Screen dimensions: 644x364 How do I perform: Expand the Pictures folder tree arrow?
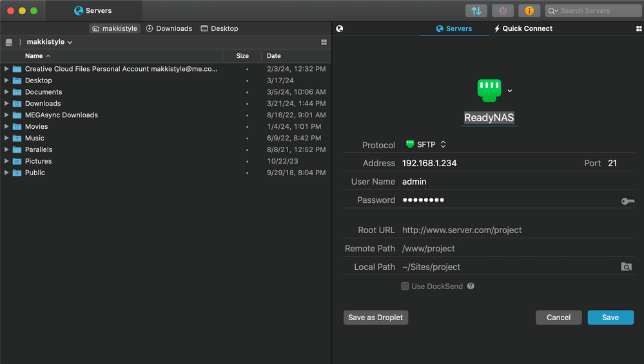pyautogui.click(x=6, y=161)
